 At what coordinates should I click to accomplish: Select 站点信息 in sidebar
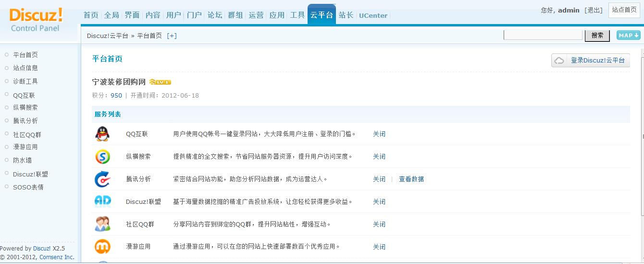pos(25,68)
